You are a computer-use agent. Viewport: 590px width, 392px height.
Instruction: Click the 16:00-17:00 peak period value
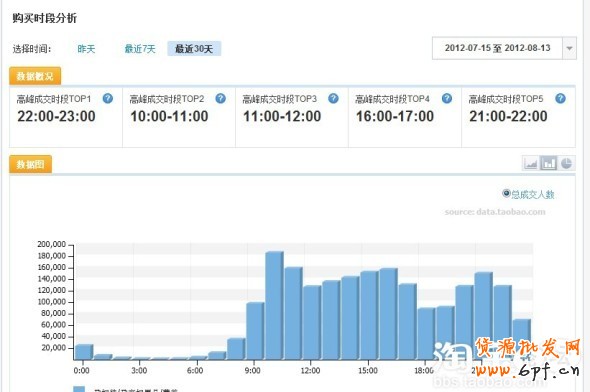pos(395,116)
